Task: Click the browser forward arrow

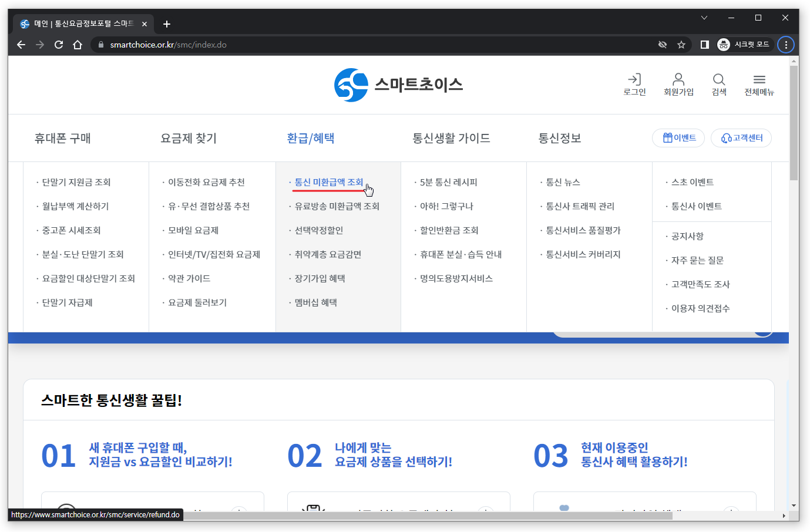Action: click(x=40, y=45)
